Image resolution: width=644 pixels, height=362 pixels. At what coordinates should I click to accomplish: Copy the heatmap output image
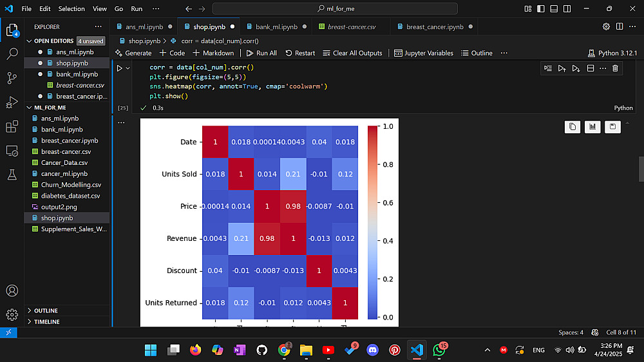coord(573,127)
